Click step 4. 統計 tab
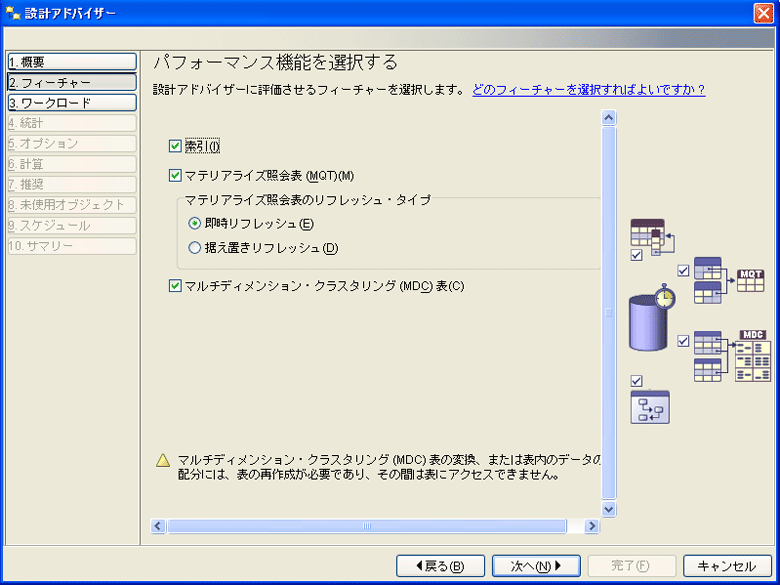 72,123
